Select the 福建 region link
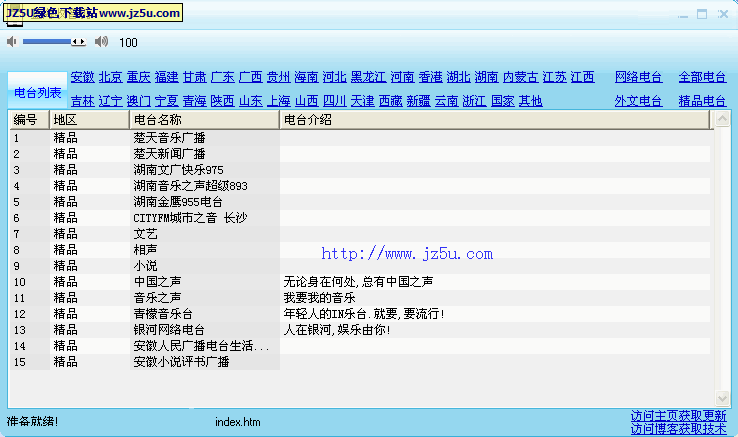738x437 pixels. [x=167, y=77]
